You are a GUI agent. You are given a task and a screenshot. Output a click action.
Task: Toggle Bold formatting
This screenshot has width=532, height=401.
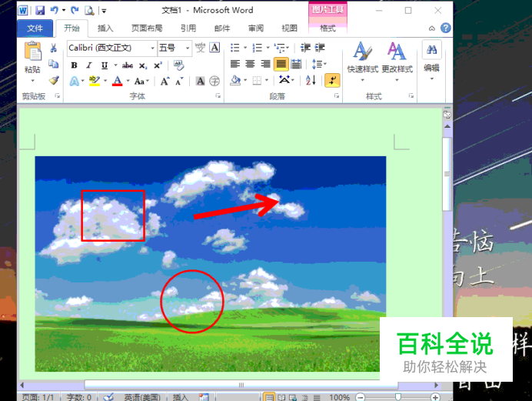point(74,65)
